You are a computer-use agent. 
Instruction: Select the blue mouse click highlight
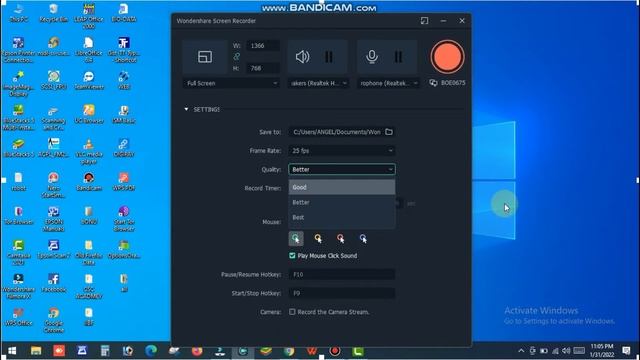[363, 238]
